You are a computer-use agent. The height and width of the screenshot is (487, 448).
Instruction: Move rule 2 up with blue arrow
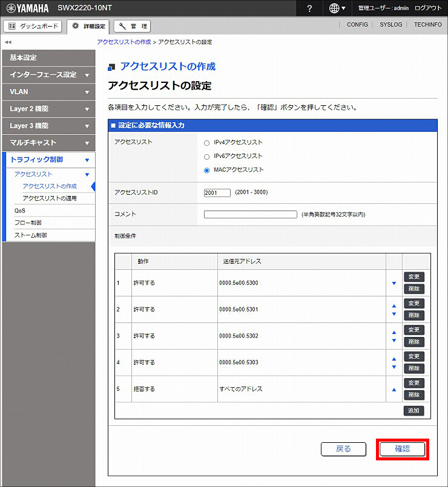pos(394,306)
